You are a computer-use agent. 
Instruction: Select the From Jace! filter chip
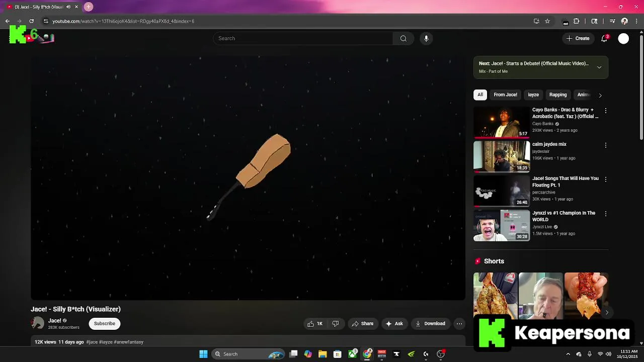[505, 95]
